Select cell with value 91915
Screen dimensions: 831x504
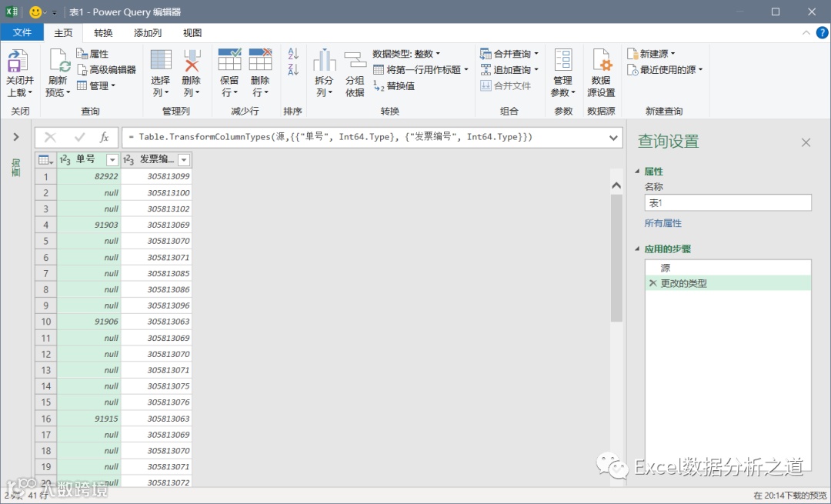point(89,419)
